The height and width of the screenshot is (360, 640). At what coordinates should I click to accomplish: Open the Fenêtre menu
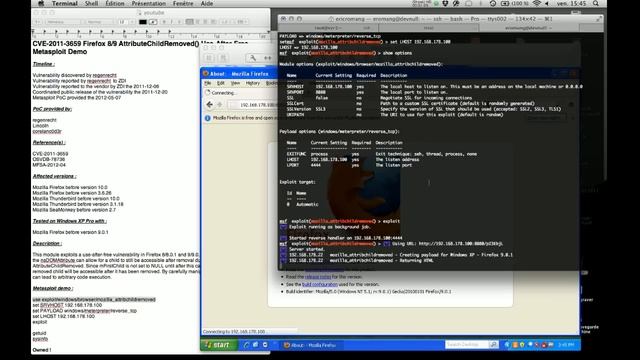(x=183, y=4)
